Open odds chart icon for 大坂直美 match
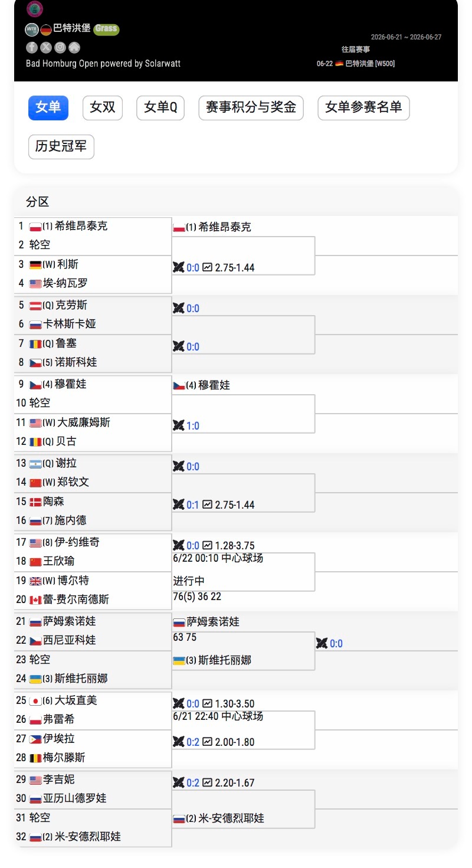The image size is (472, 868). point(207,703)
